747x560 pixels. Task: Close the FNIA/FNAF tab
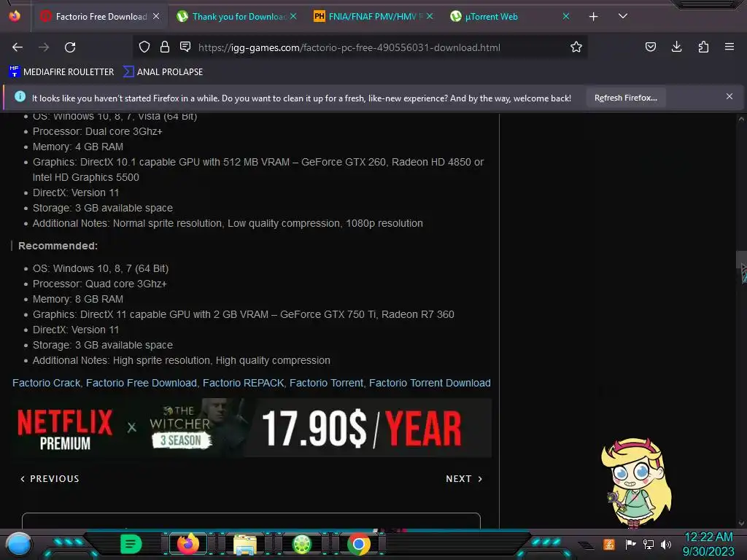[x=430, y=16]
